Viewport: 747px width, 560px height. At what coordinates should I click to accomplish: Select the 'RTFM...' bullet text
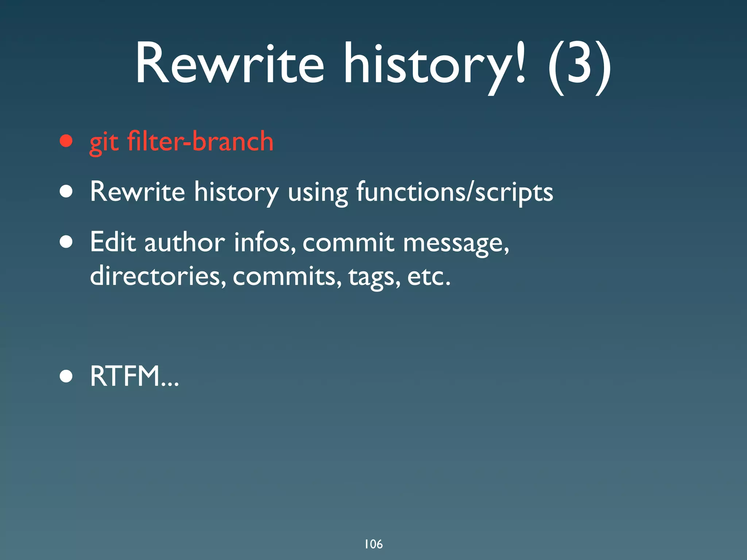click(134, 376)
